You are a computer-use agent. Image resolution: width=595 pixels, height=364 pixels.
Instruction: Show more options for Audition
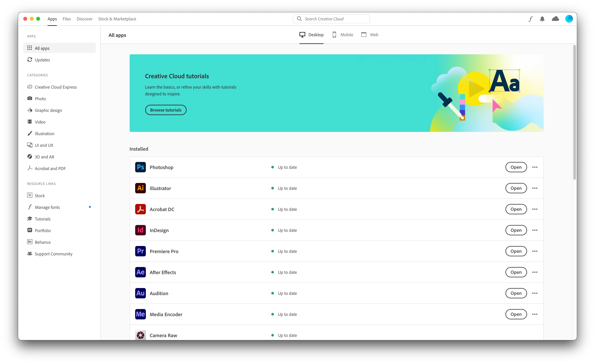click(535, 293)
